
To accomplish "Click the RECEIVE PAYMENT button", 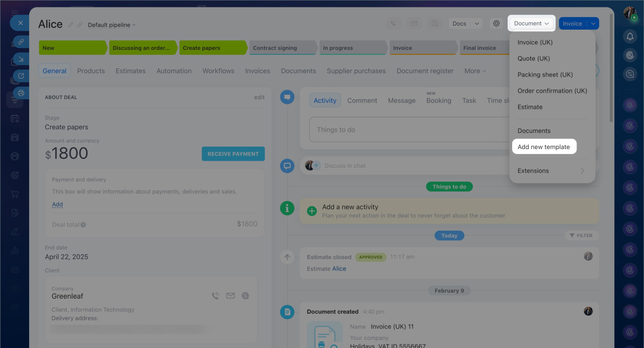I will [233, 154].
